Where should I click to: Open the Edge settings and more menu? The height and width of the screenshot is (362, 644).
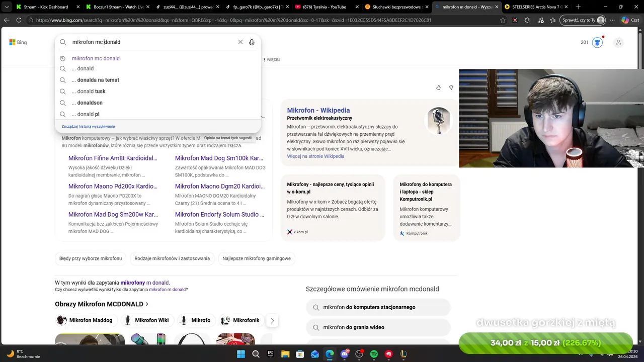click(612, 20)
